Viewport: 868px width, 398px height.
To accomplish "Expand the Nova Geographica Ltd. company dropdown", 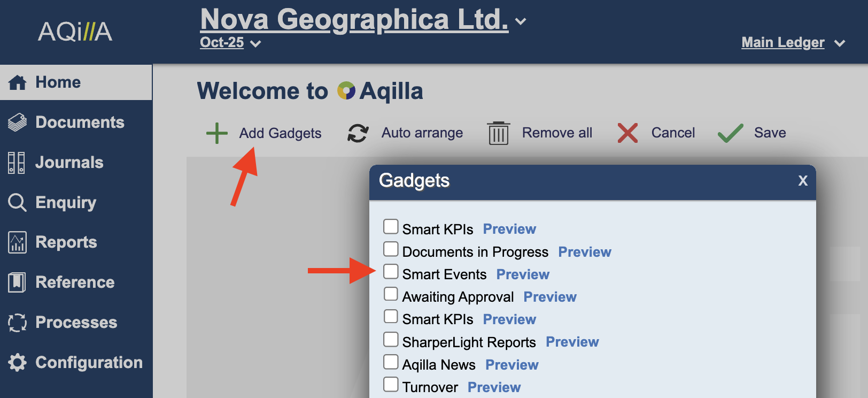I will (521, 21).
